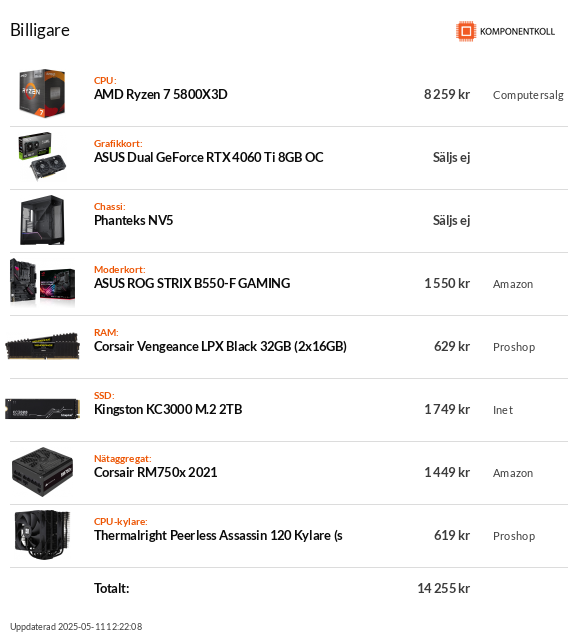Screen dimensions: 577x640
Task: Click the Kingston KC3000 M.2 2TB name
Action: coord(168,409)
